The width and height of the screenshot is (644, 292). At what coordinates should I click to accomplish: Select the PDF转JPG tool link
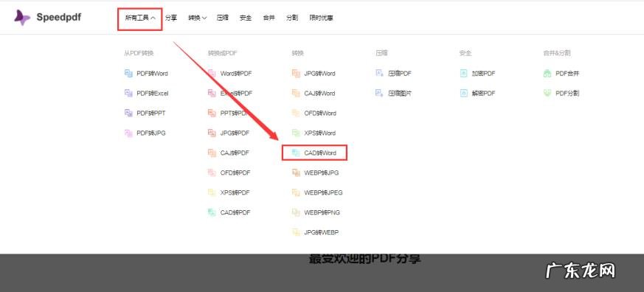tap(151, 133)
